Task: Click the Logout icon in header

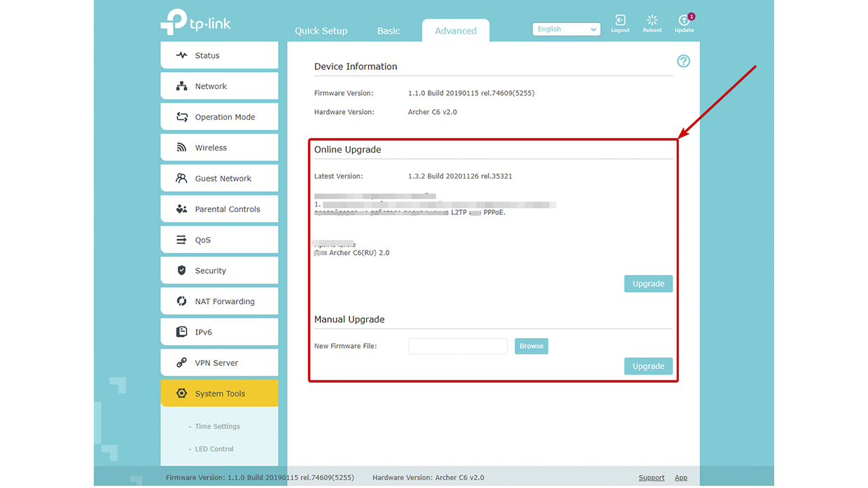Action: click(620, 20)
